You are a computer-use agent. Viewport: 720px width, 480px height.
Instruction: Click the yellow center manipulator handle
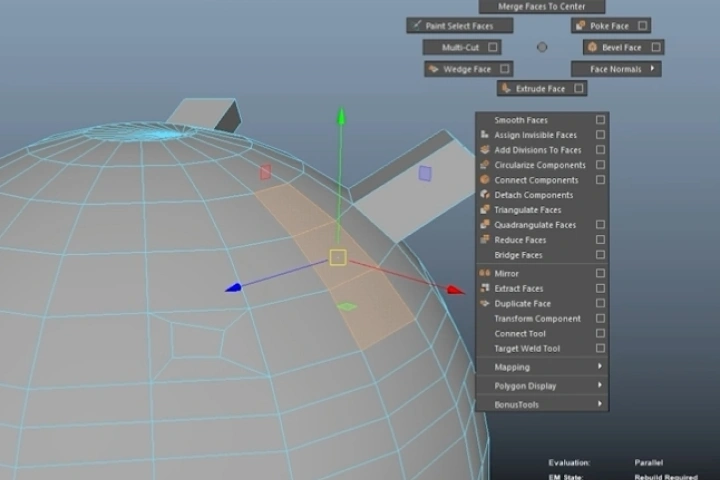pos(338,257)
